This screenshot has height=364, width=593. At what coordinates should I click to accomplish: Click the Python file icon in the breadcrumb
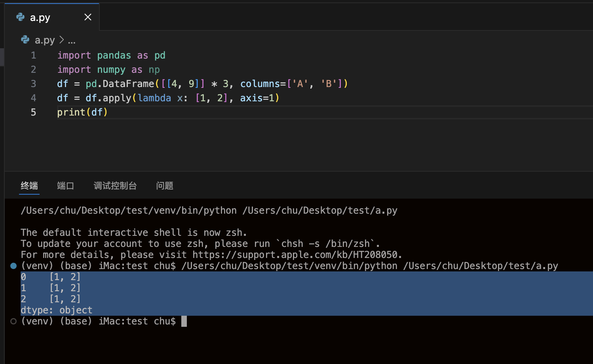click(25, 40)
